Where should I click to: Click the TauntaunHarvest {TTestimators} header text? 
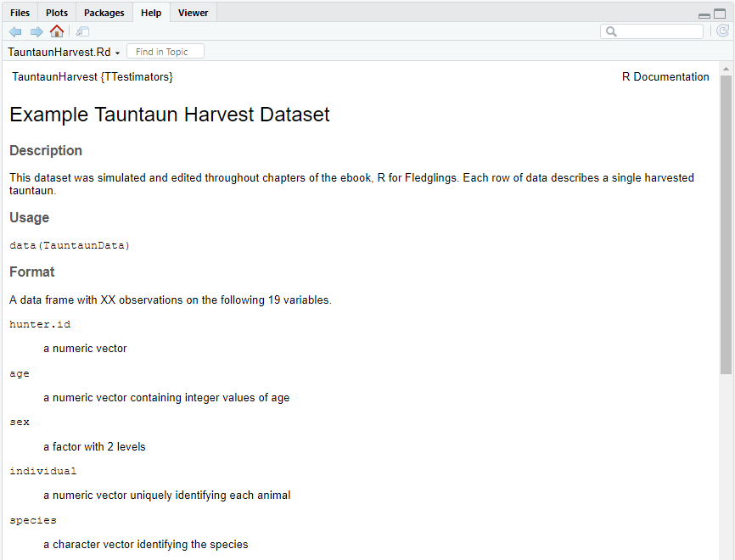pyautogui.click(x=93, y=77)
